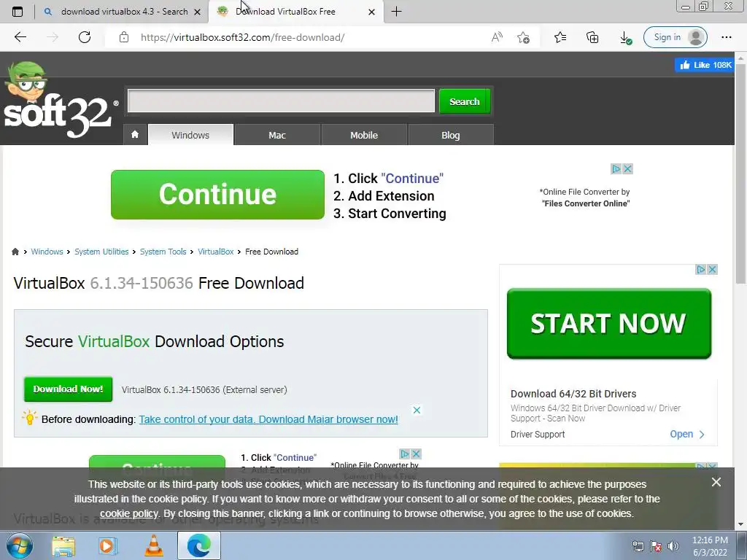Open the Collections icon
This screenshot has height=560, width=747.
coord(592,37)
